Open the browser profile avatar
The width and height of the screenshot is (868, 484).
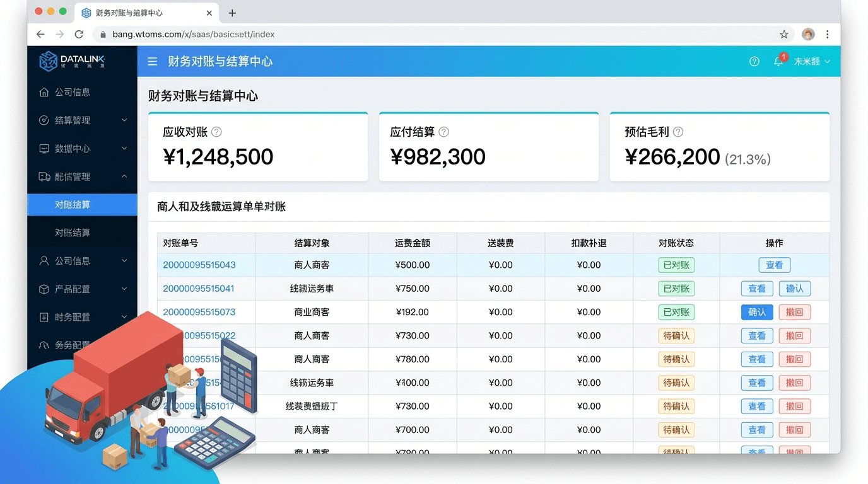pyautogui.click(x=808, y=35)
